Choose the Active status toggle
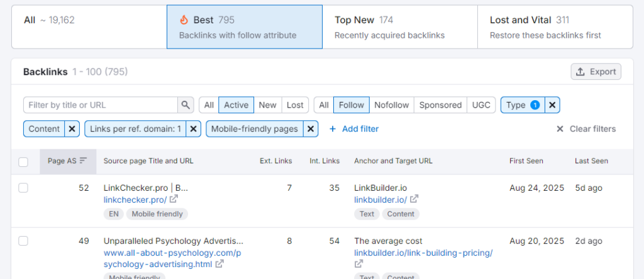The height and width of the screenshot is (279, 644). tap(236, 105)
